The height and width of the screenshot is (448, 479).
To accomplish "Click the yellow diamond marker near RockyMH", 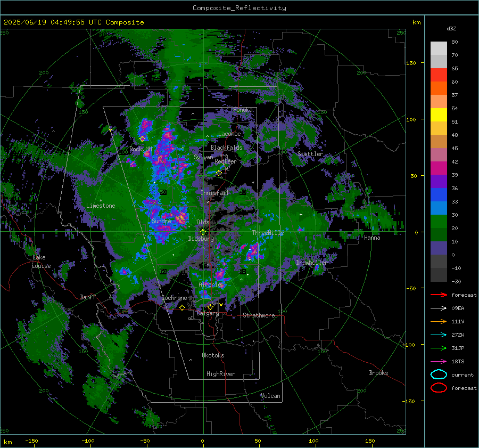I will 142,139.
